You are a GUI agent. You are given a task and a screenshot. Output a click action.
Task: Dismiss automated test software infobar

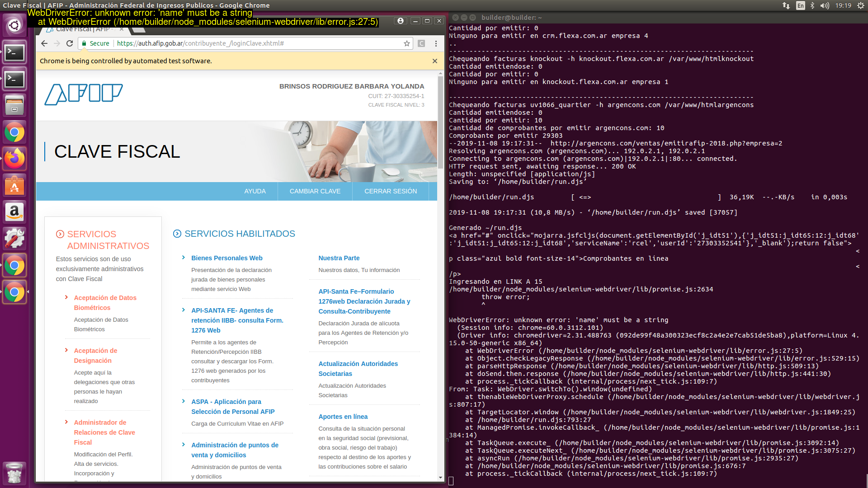point(435,61)
